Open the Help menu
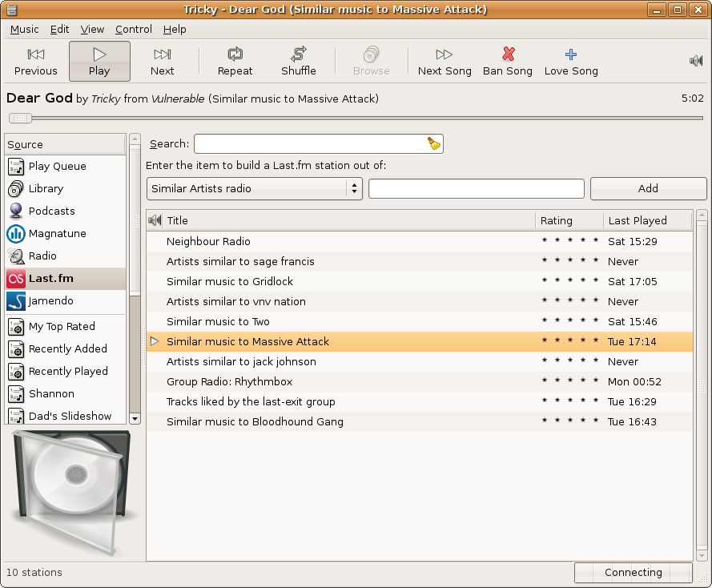This screenshot has width=712, height=588. [x=175, y=30]
